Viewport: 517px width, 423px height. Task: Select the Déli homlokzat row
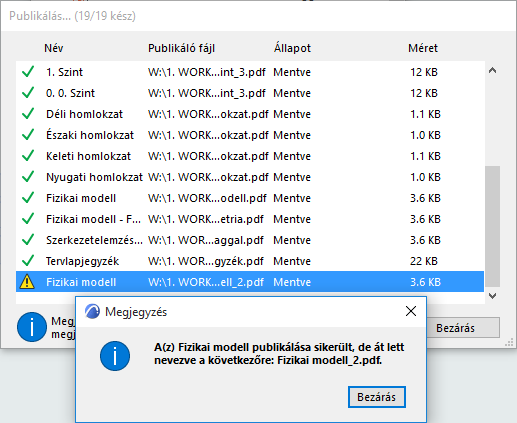pyautogui.click(x=250, y=114)
